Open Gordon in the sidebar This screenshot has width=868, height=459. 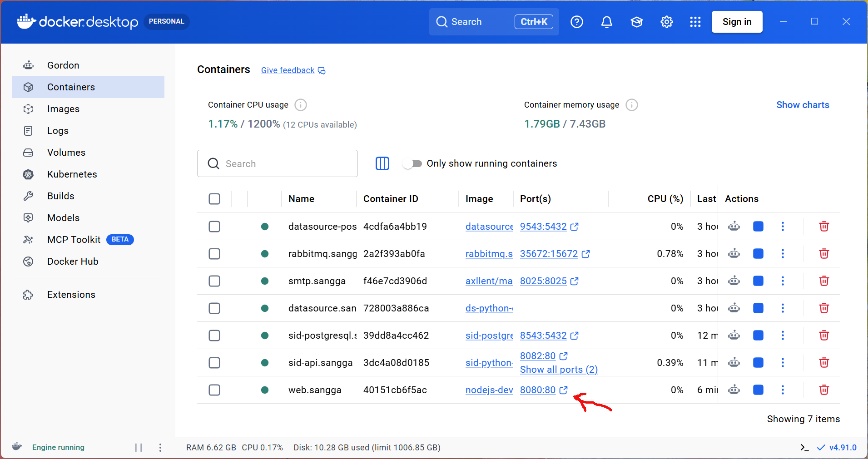coord(88,65)
